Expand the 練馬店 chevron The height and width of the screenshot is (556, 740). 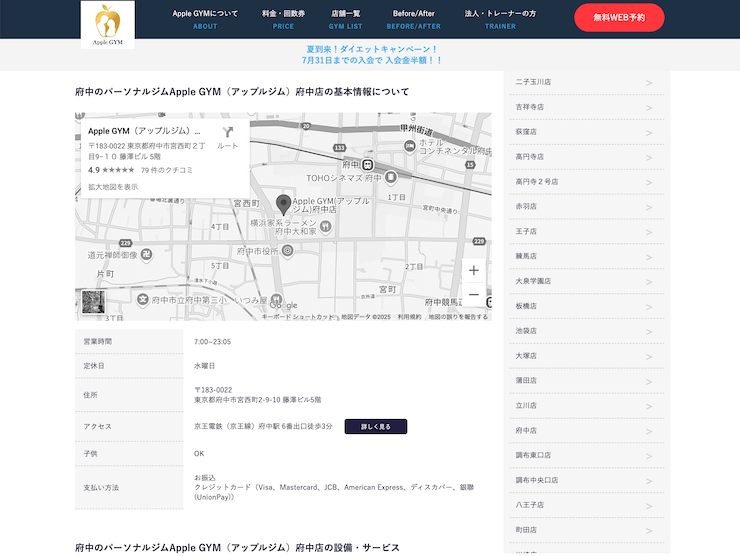click(x=649, y=257)
